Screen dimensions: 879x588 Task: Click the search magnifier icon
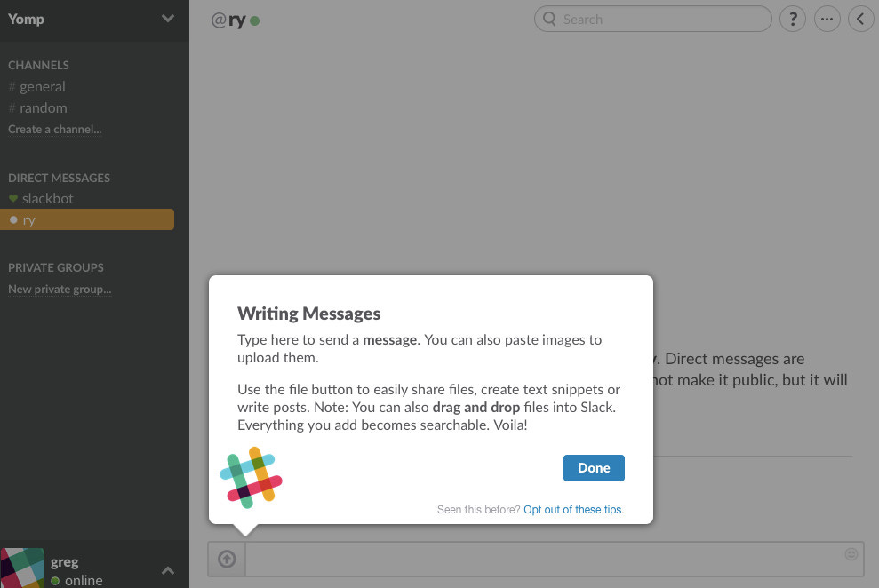pos(549,19)
